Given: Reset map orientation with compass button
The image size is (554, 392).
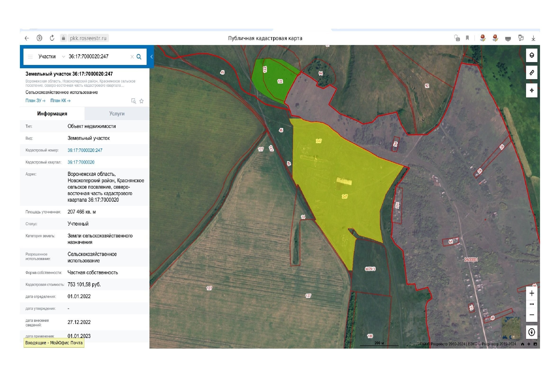Looking at the screenshot, I should tap(531, 332).
